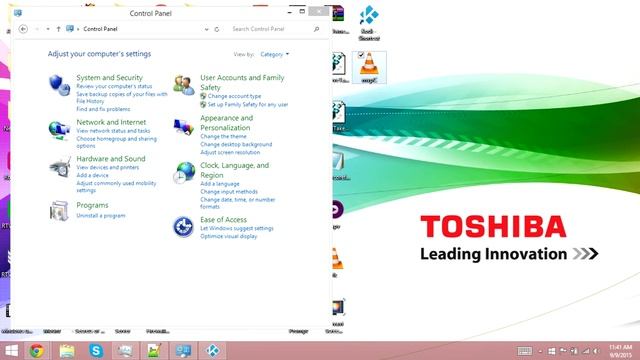This screenshot has width=640, height=360.
Task: Select the Kodi shortcut desktop icon
Action: (x=369, y=22)
